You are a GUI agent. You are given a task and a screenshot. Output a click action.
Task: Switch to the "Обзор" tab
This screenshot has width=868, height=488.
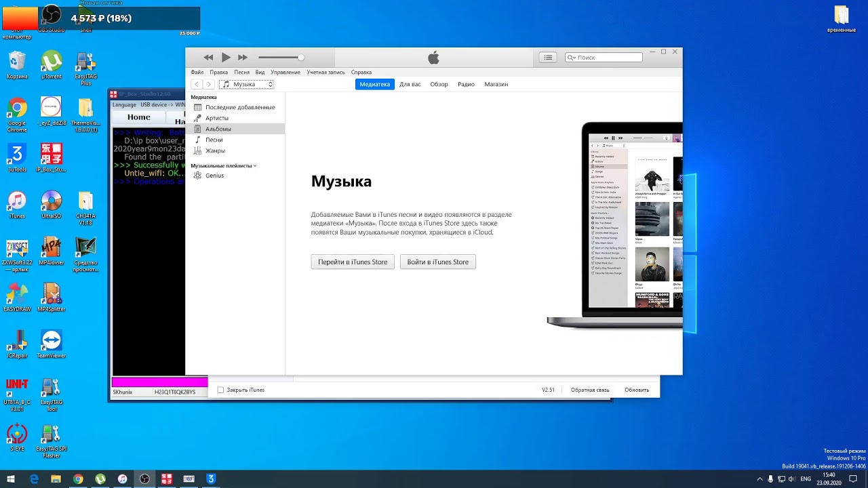439,84
